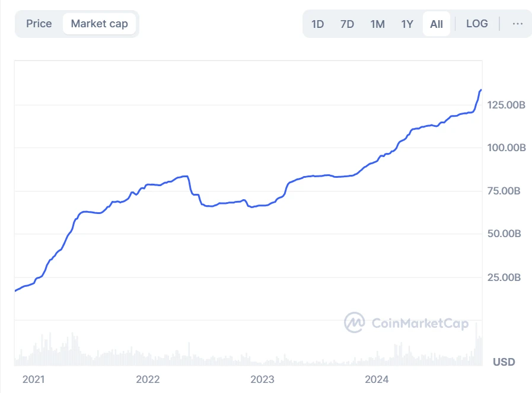Screen dimensions: 532x393
Task: Click the 2022 x-axis label
Action: pos(148,379)
